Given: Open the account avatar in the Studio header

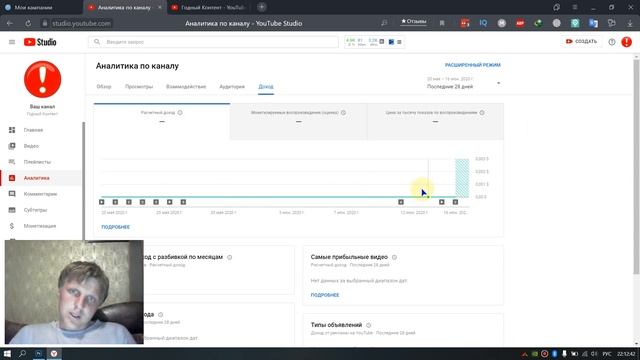Looking at the screenshot, I should click(x=627, y=42).
